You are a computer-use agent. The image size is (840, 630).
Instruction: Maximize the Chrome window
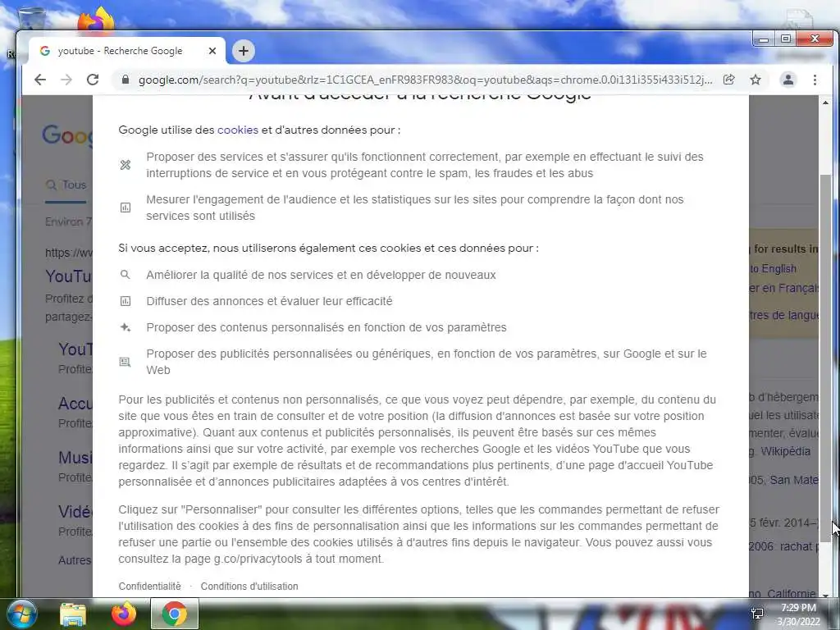point(785,39)
